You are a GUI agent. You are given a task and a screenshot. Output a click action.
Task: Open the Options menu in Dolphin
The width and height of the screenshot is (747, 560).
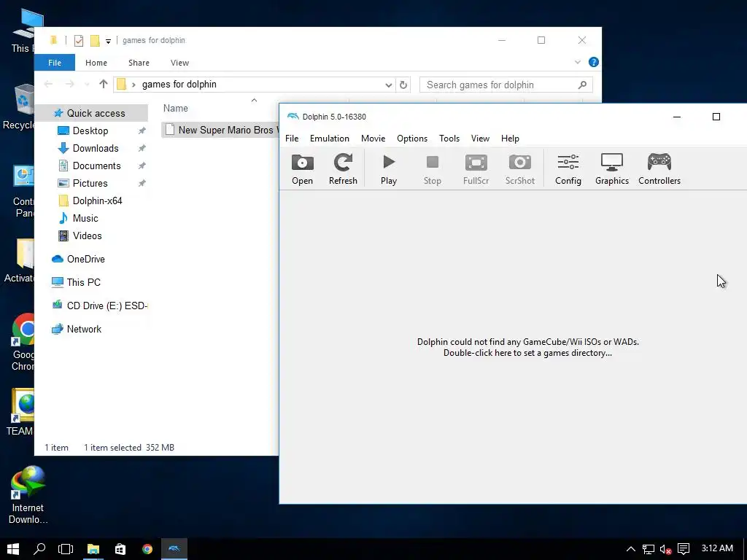[x=412, y=139]
